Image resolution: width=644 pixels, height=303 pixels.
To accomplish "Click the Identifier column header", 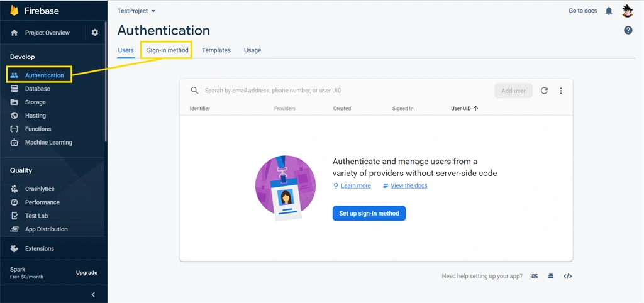I will 200,108.
